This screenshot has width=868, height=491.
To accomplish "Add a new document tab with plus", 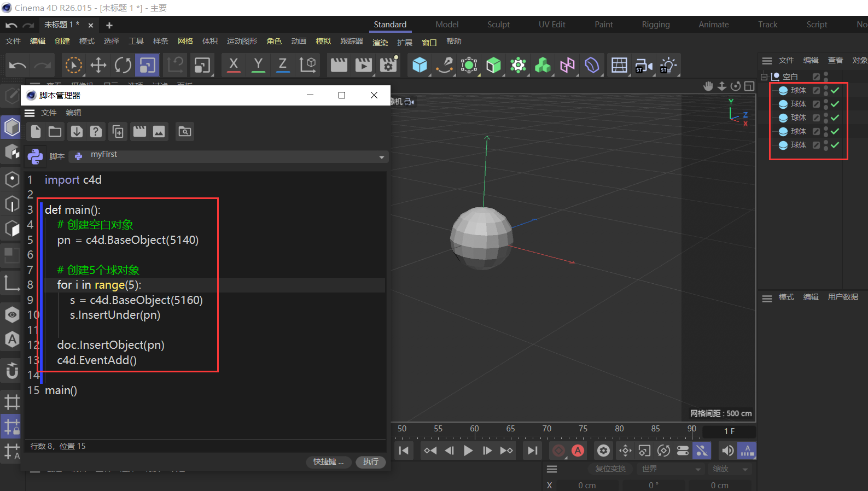I will coord(109,25).
